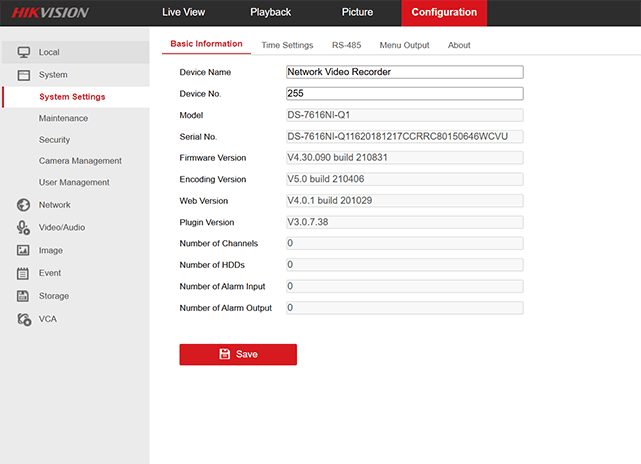Click the VCA icon in sidebar
The width and height of the screenshot is (641, 464).
(x=23, y=319)
